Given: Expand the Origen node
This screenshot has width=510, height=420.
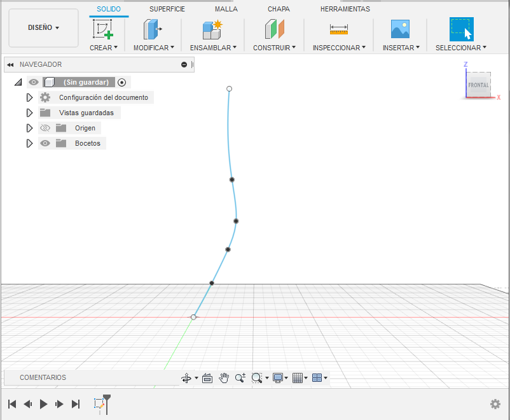Looking at the screenshot, I should 29,128.
